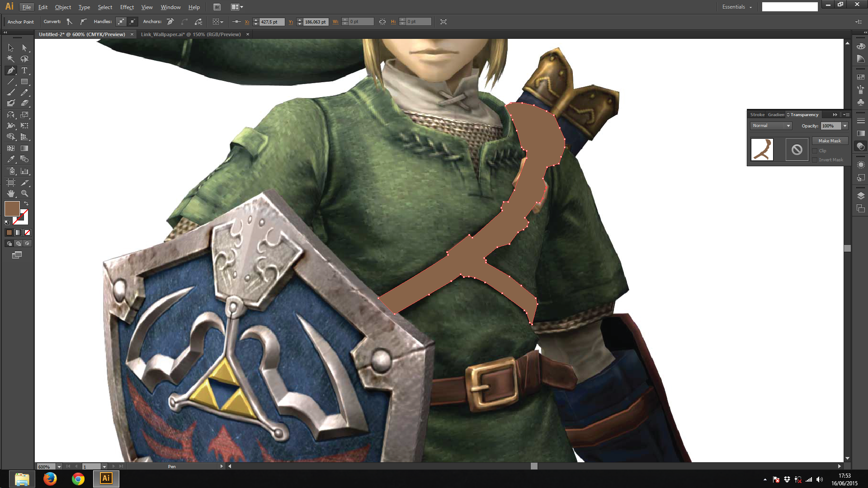The width and height of the screenshot is (868, 488).
Task: Convert selected anchor points to smooth
Action: click(83, 22)
